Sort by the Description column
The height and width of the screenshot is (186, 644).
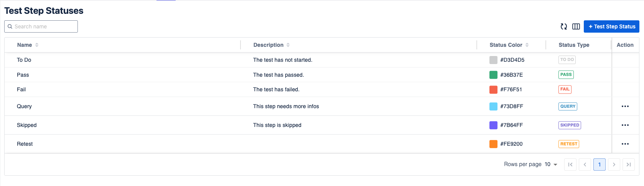point(288,45)
